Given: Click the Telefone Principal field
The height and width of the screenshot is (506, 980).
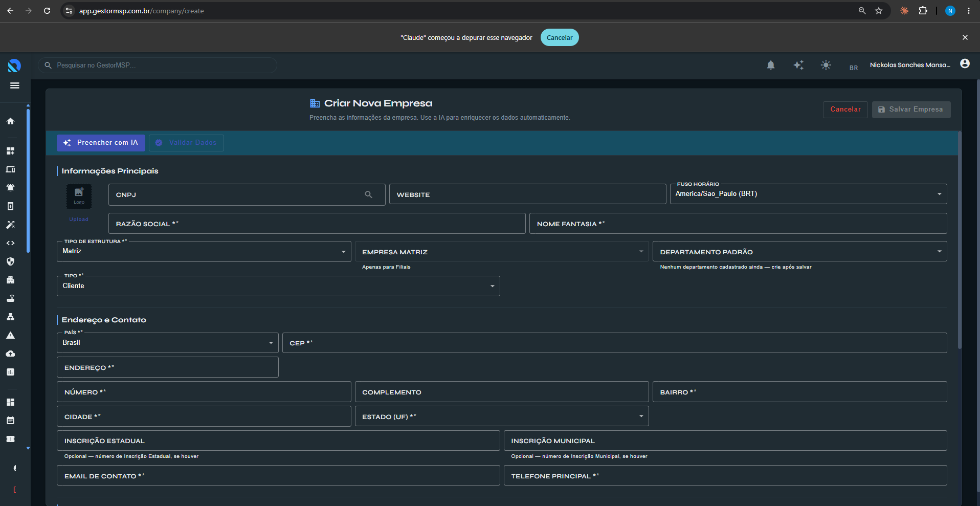Looking at the screenshot, I should (x=725, y=476).
